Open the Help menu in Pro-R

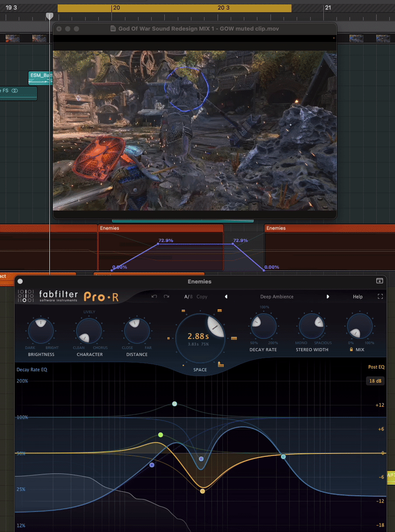click(357, 297)
